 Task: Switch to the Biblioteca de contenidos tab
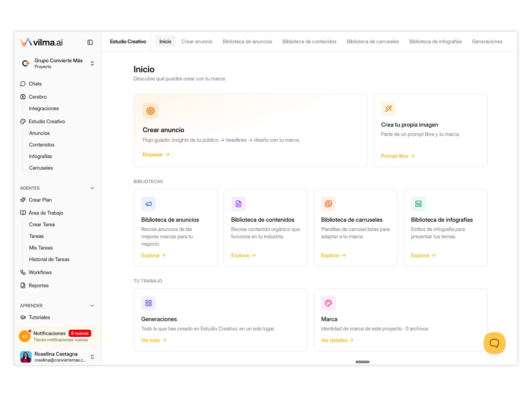coord(309,42)
